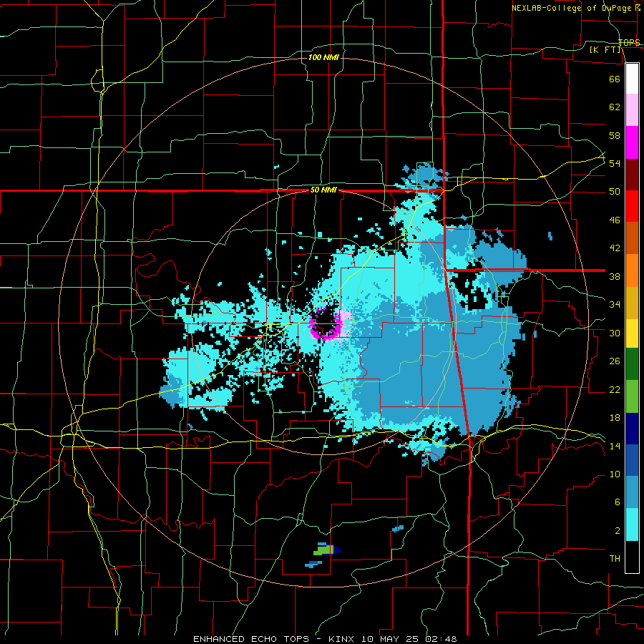644x644 pixels.
Task: Select the legend value "66"
Action: 615,79
